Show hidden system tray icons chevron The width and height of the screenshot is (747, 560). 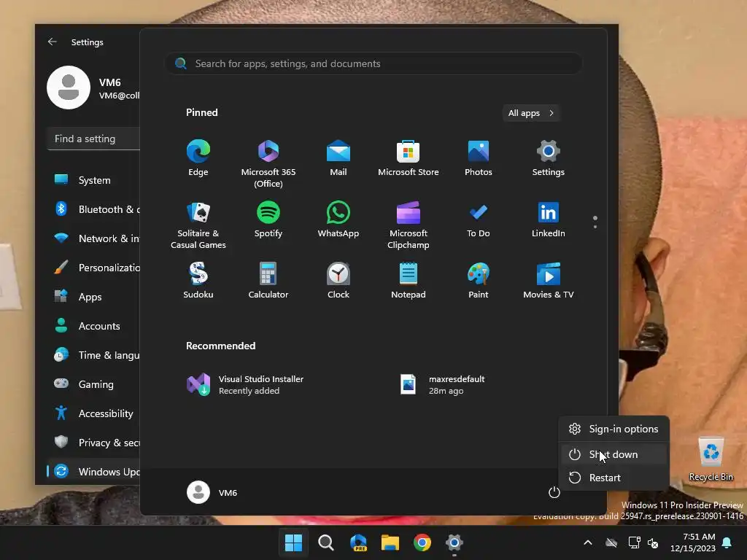click(588, 542)
